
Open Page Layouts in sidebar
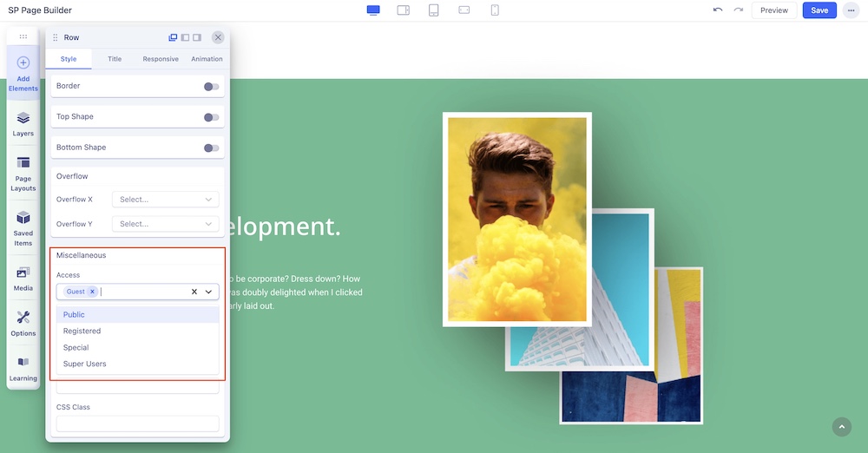coord(23,174)
